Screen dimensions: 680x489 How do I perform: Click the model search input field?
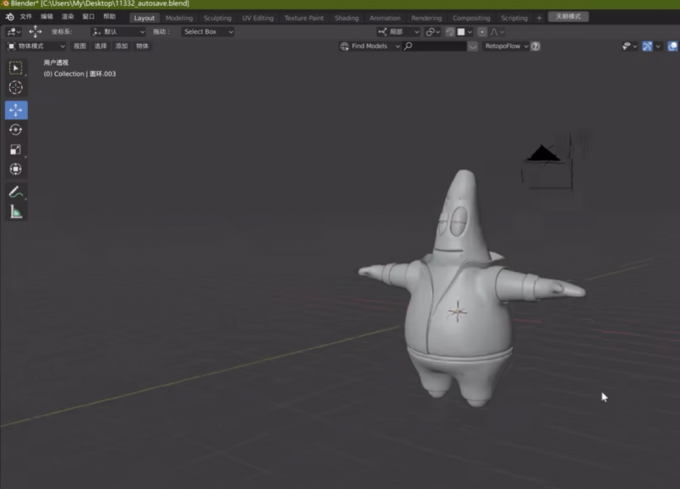pos(435,46)
